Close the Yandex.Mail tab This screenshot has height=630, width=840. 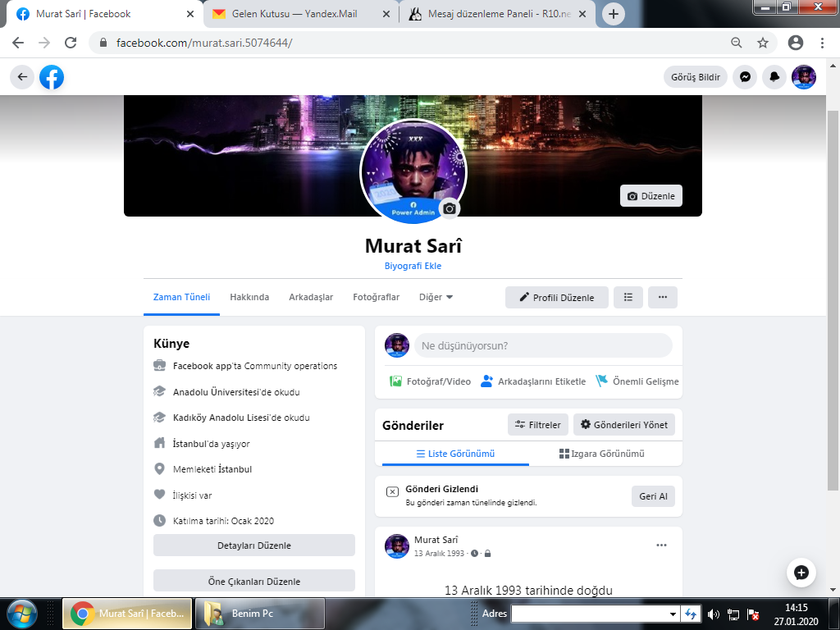point(386,14)
